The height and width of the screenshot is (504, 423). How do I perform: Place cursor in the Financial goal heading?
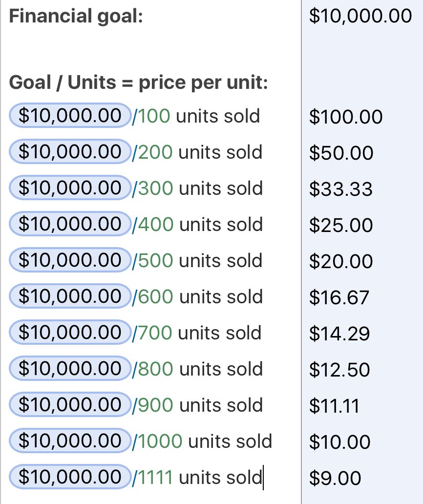pyautogui.click(x=76, y=17)
